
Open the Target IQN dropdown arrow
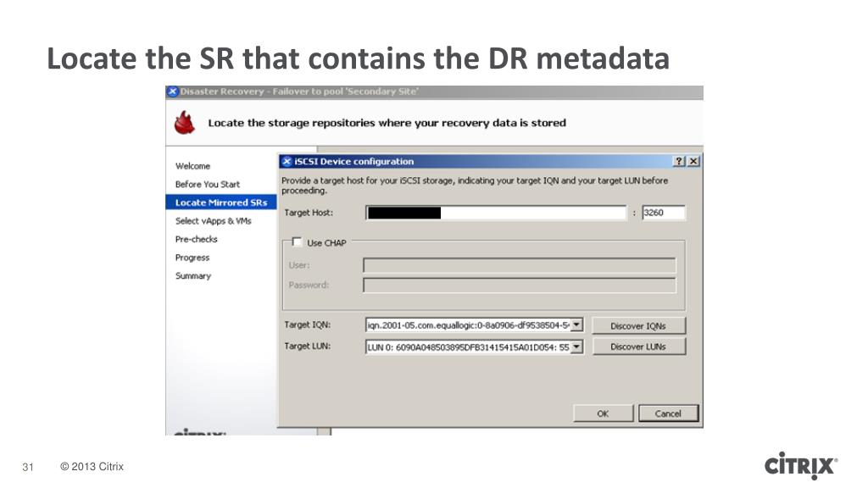pyautogui.click(x=576, y=324)
